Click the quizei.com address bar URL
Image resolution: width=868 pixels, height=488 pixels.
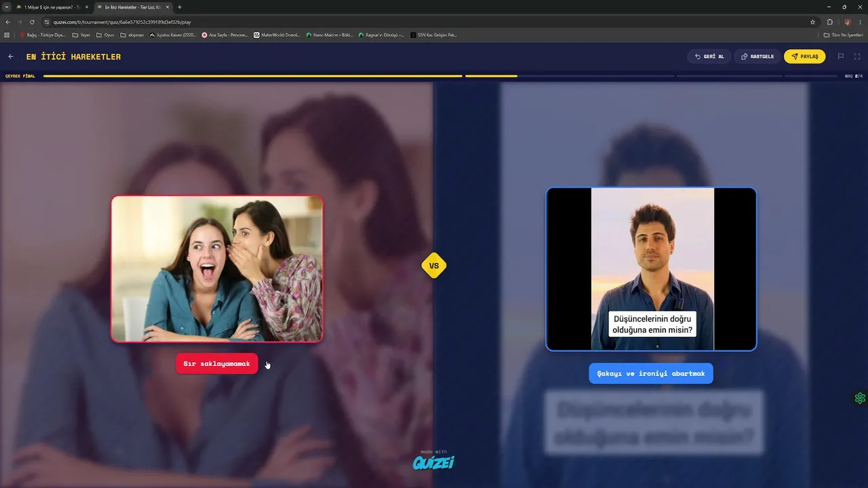[x=122, y=22]
